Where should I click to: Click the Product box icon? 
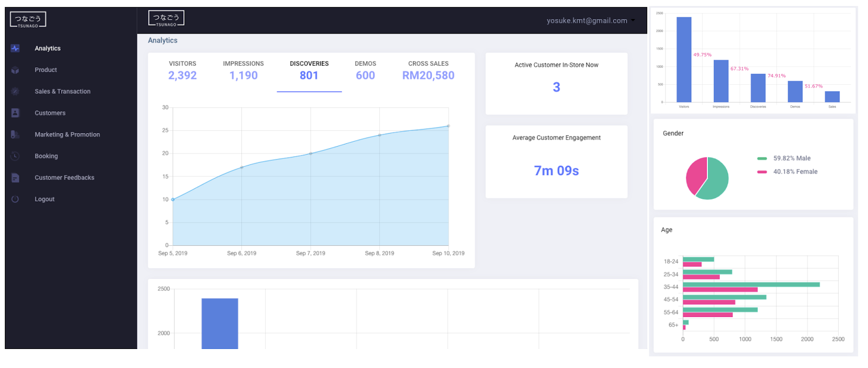tap(15, 70)
